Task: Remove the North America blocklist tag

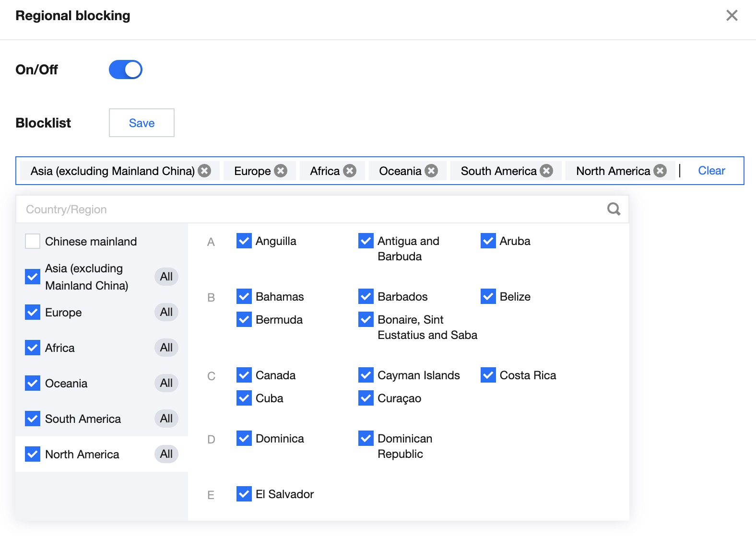Action: 660,171
